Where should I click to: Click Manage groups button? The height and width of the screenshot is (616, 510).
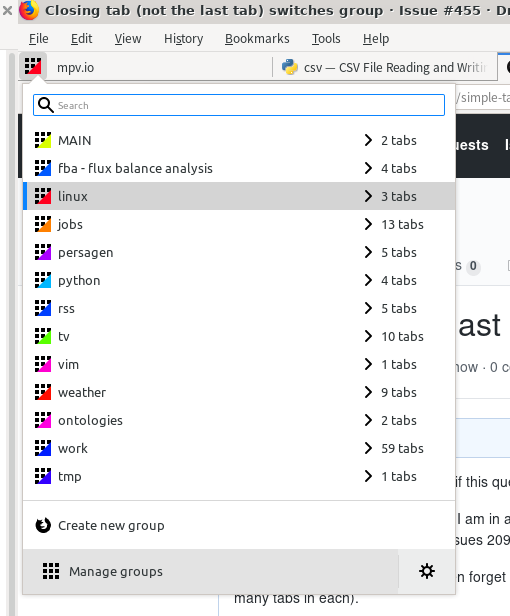[211, 571]
